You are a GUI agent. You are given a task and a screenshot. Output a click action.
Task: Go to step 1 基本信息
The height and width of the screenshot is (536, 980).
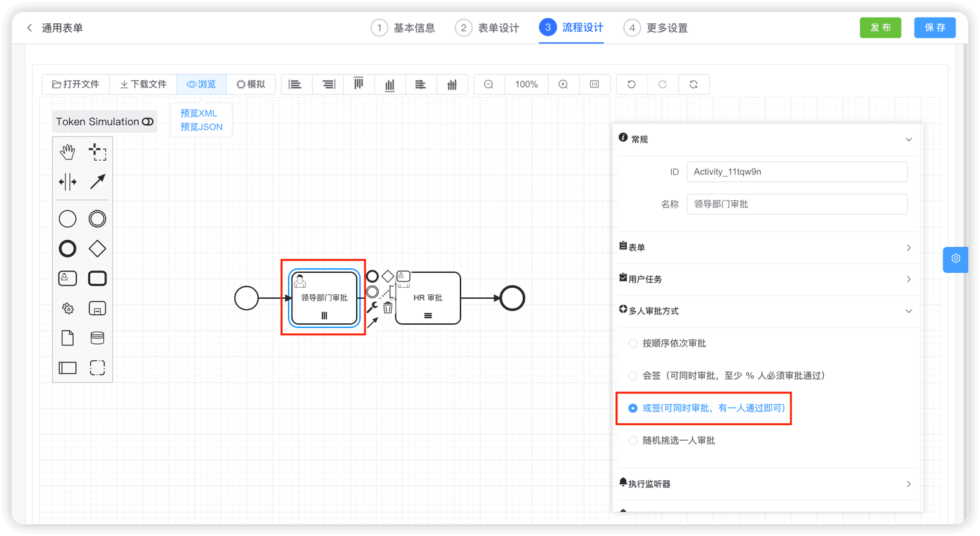click(403, 28)
